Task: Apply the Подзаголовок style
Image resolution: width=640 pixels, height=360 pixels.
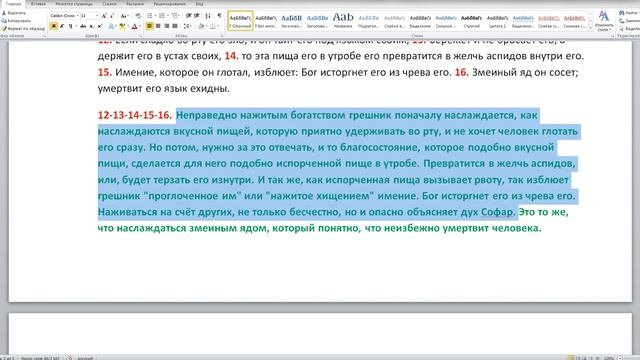Action: coord(369,21)
